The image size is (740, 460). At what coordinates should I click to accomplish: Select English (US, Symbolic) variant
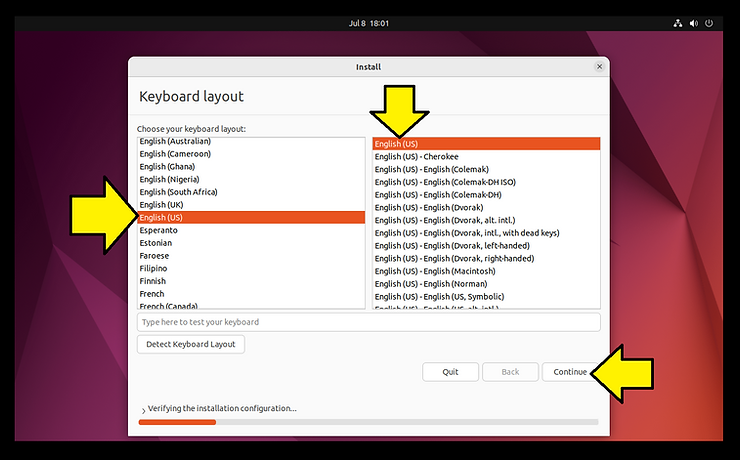click(x=486, y=297)
